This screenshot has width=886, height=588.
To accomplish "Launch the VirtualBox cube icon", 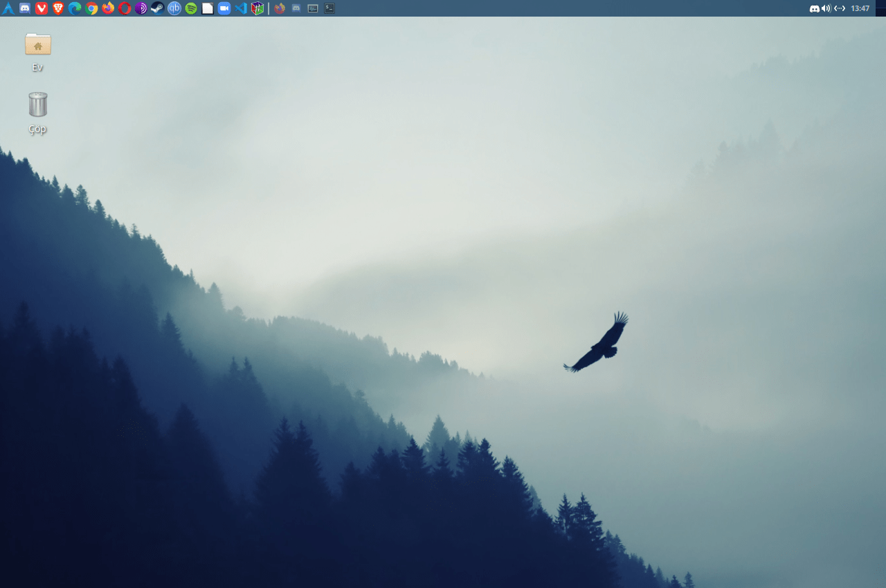I will point(257,8).
